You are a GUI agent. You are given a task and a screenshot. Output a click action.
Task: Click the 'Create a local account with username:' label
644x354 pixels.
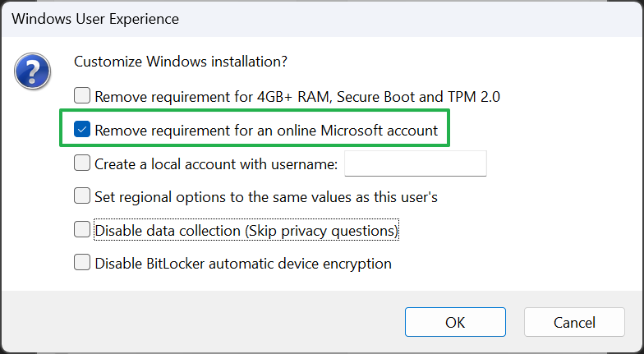pos(216,163)
